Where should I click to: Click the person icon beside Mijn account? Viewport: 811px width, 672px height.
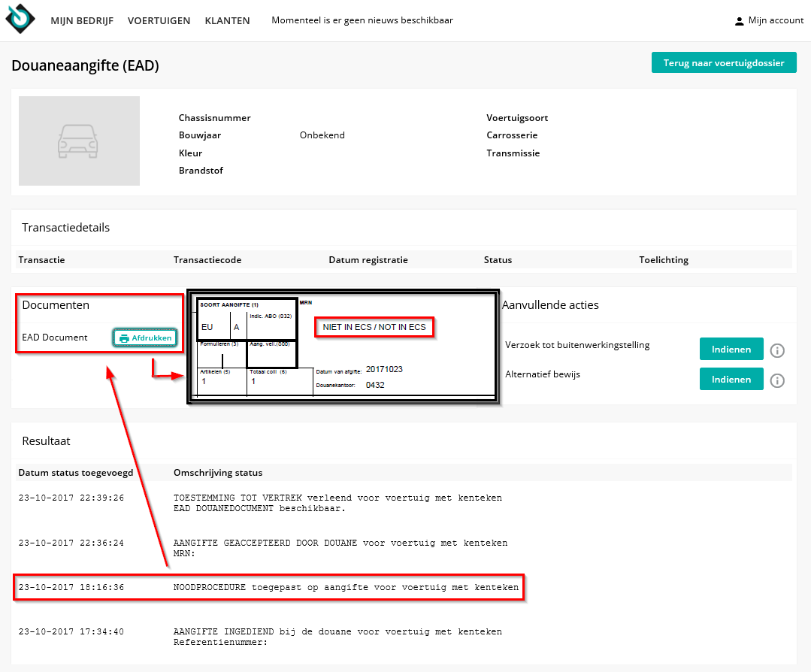pyautogui.click(x=738, y=20)
